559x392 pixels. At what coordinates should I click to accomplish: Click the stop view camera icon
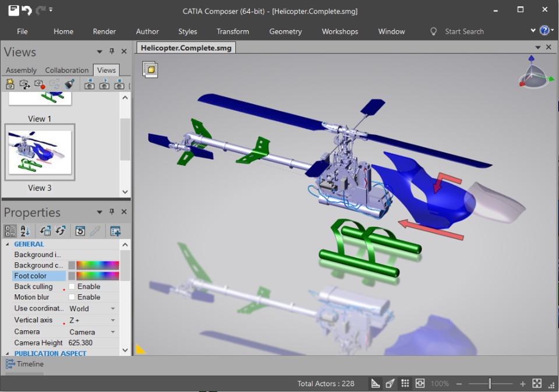click(x=119, y=84)
